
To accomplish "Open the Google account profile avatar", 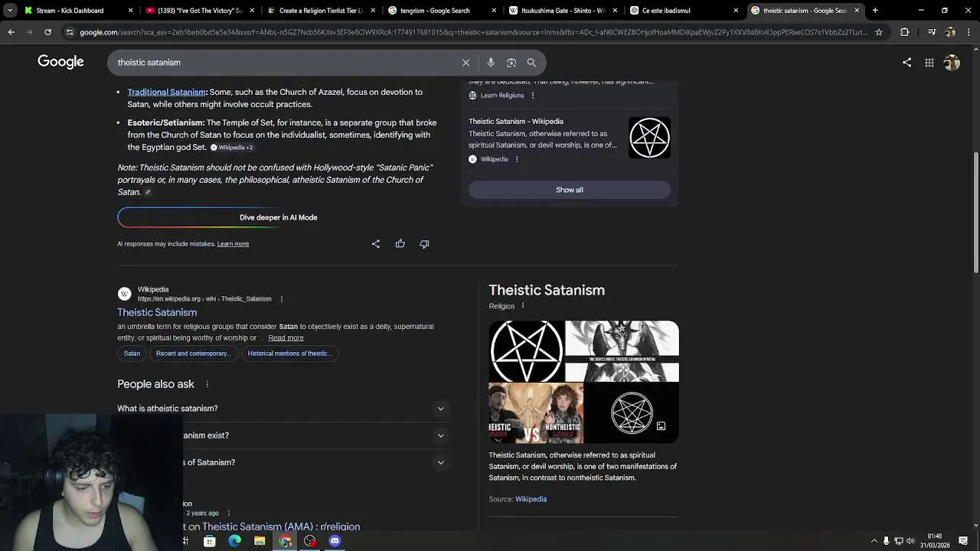I will (x=952, y=63).
